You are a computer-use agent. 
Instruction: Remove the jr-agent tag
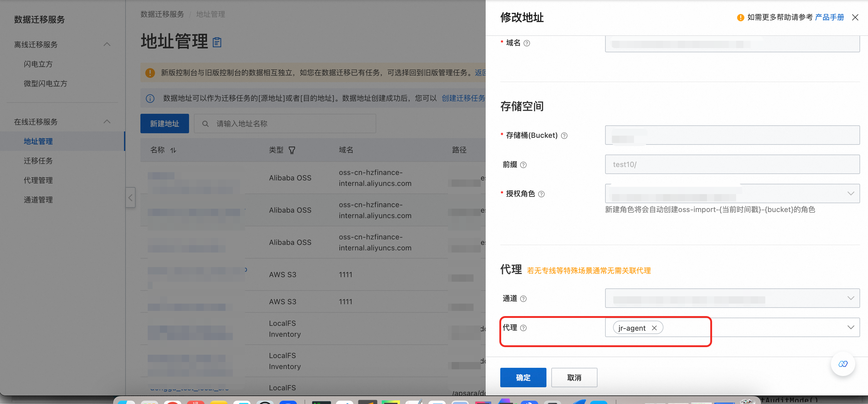654,328
